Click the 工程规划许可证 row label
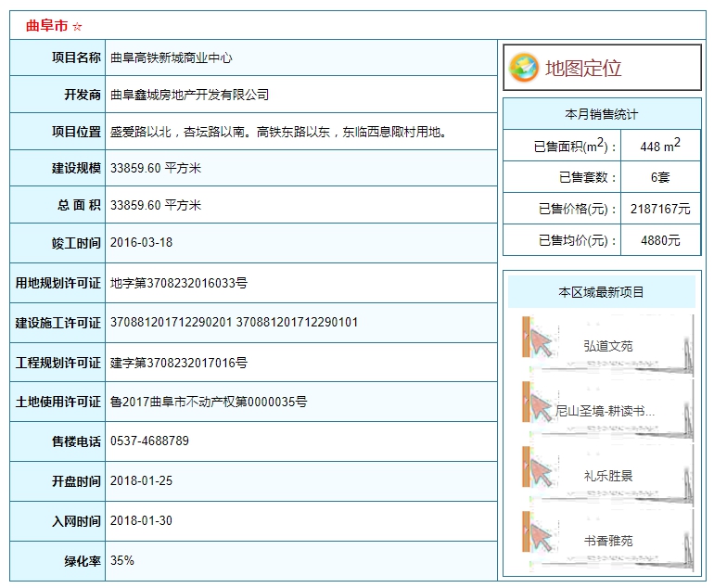 tap(57, 363)
